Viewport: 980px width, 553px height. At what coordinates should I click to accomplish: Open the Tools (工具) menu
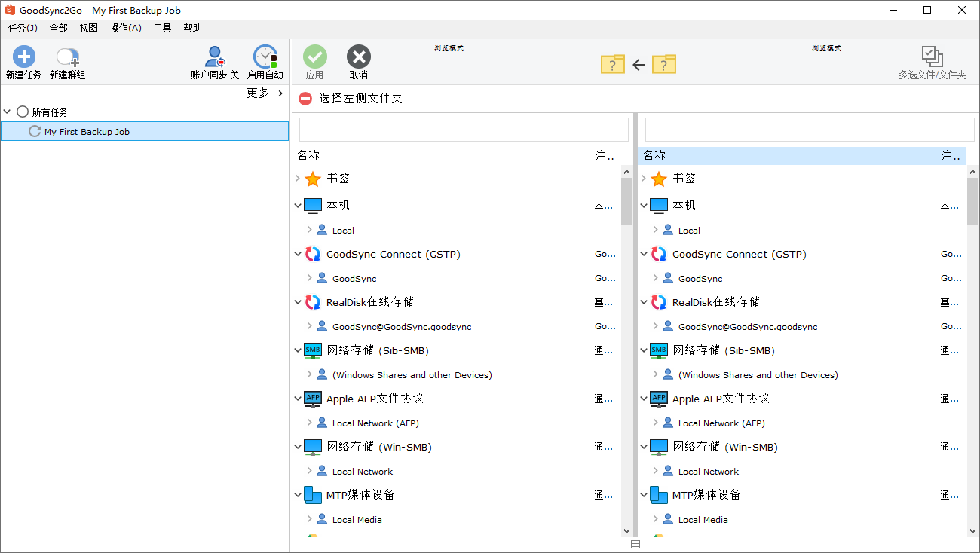(162, 28)
